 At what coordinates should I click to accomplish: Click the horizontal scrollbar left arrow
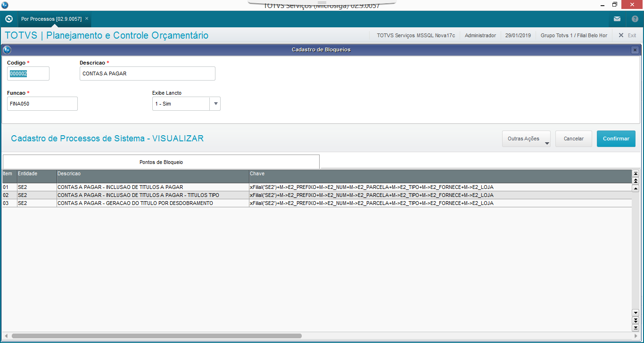6,336
